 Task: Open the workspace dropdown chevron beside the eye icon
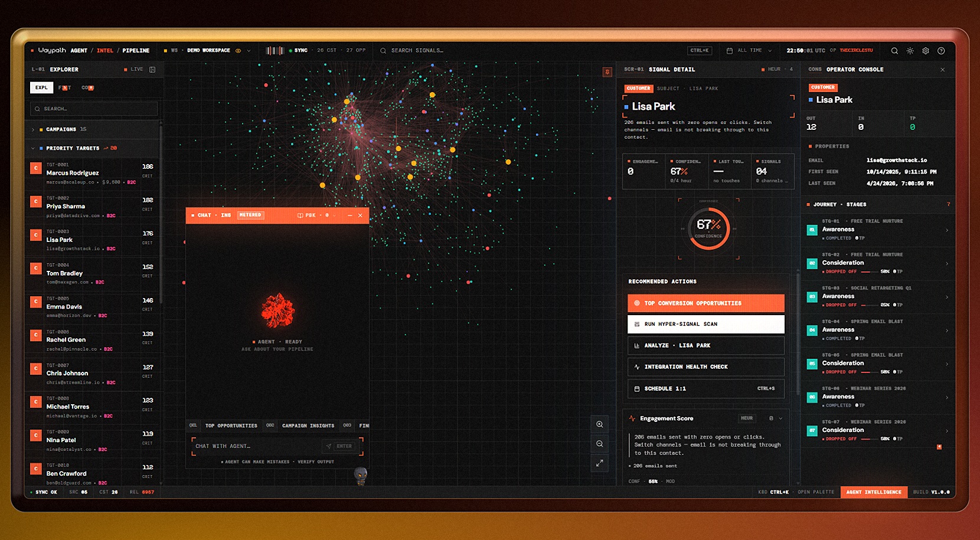click(x=249, y=50)
